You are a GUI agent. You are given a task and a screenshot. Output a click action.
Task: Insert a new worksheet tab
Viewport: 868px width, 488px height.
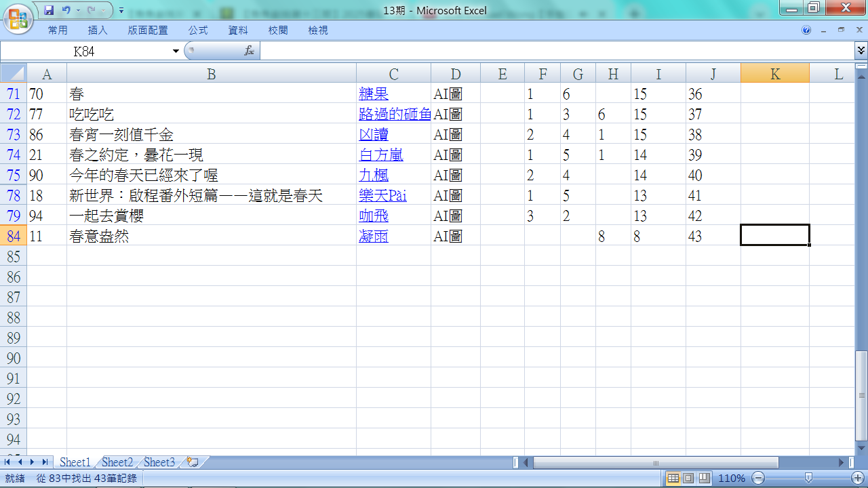click(x=193, y=462)
